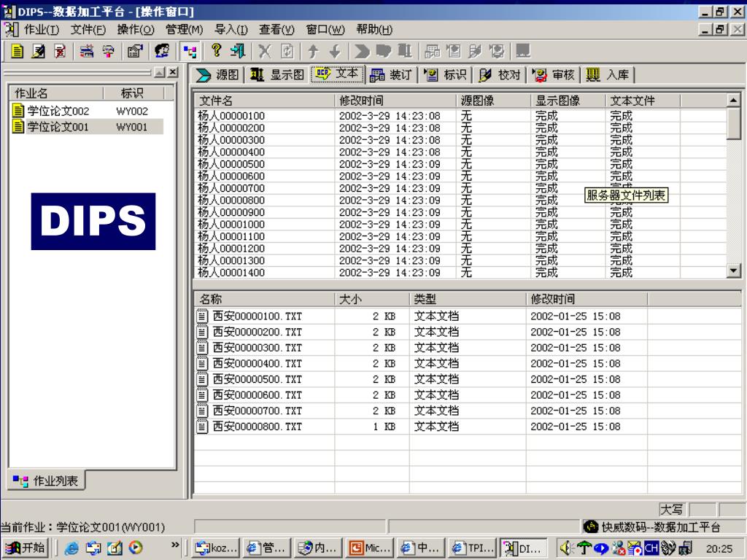The width and height of the screenshot is (747, 560).
Task: Open the 导入(I) menu
Action: click(231, 29)
